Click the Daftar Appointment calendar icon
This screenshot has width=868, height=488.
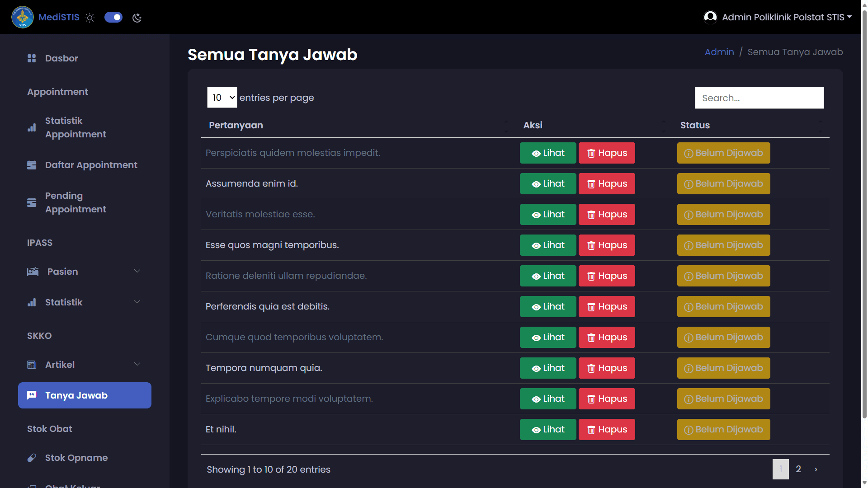pyautogui.click(x=32, y=165)
